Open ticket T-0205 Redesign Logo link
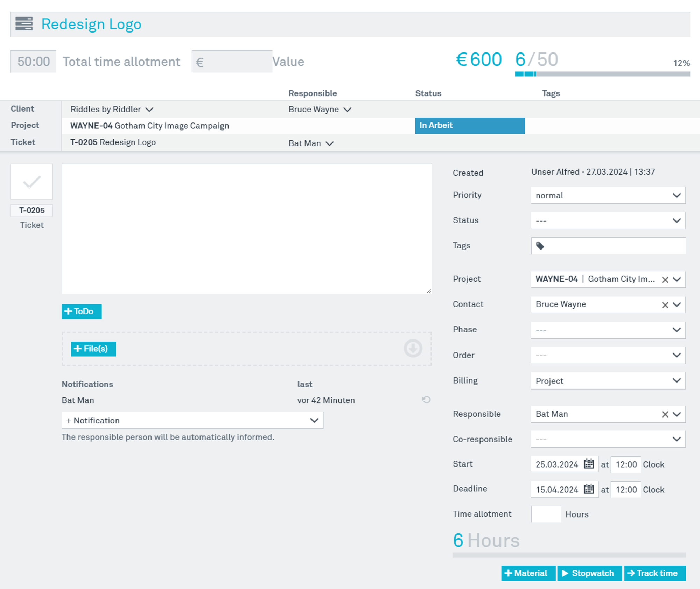This screenshot has height=589, width=700. pyautogui.click(x=113, y=142)
